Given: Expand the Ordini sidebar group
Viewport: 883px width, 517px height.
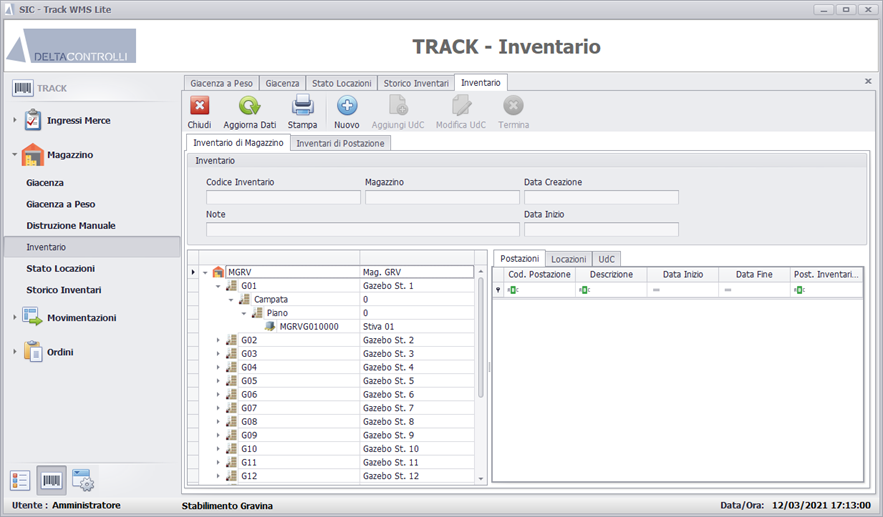Looking at the screenshot, I should [x=15, y=351].
